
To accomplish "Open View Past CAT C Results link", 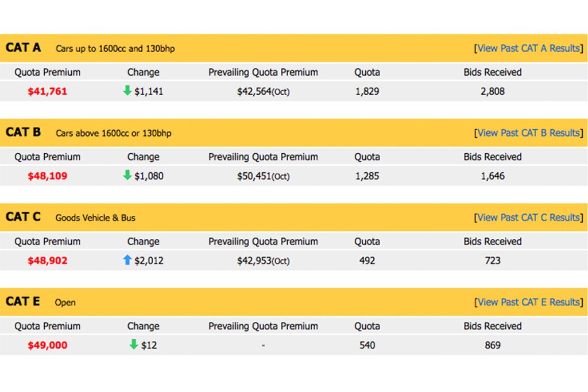I will [x=528, y=218].
